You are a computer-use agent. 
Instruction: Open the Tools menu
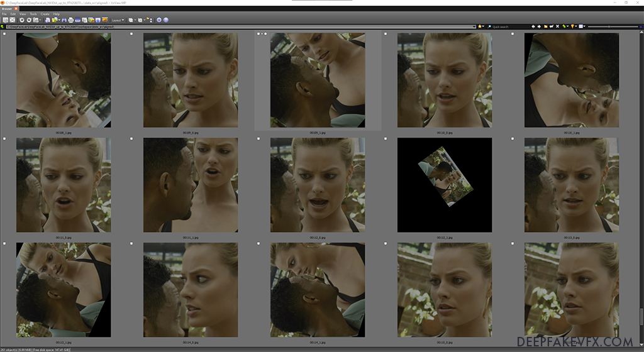tap(33, 14)
